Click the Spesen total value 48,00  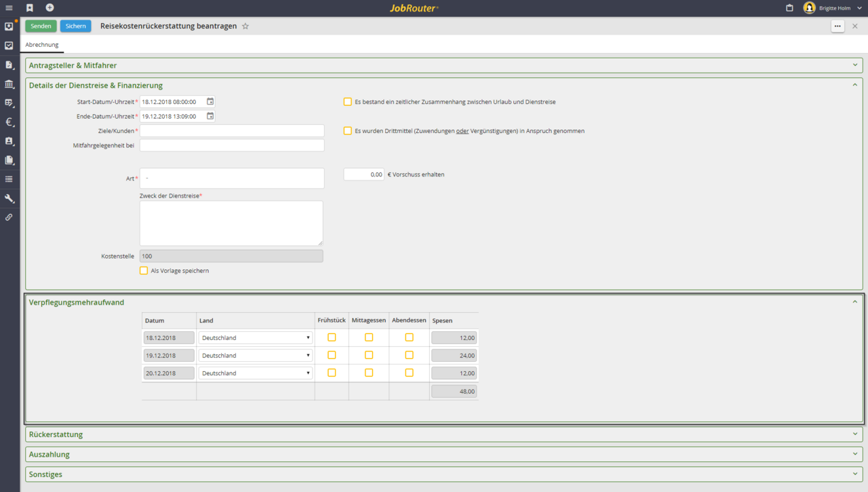point(454,392)
